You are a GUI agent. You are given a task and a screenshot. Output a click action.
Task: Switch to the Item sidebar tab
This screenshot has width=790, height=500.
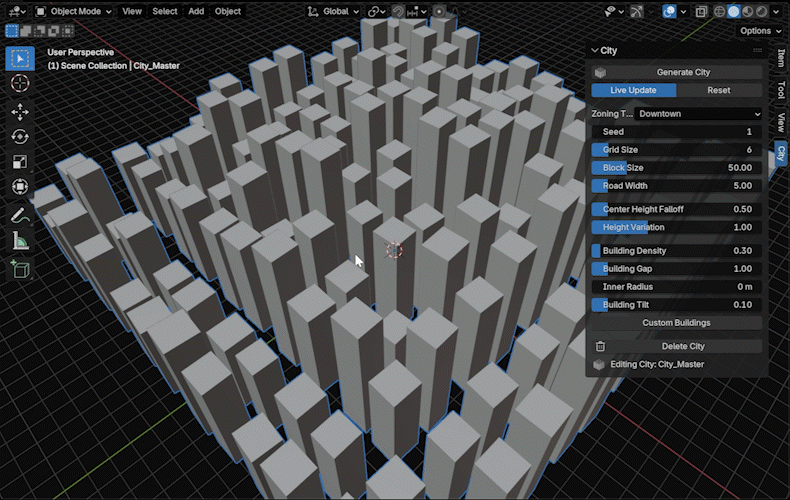781,57
